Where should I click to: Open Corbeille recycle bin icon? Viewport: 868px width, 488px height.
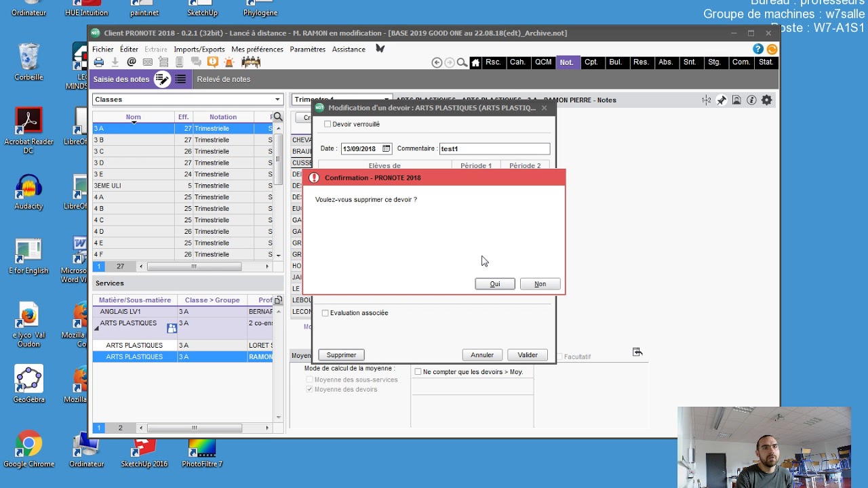click(28, 62)
